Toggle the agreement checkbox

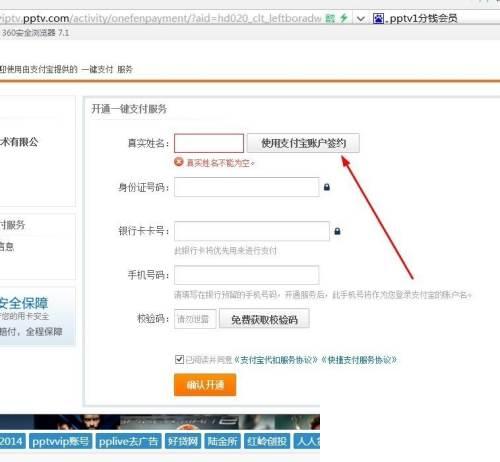179,359
